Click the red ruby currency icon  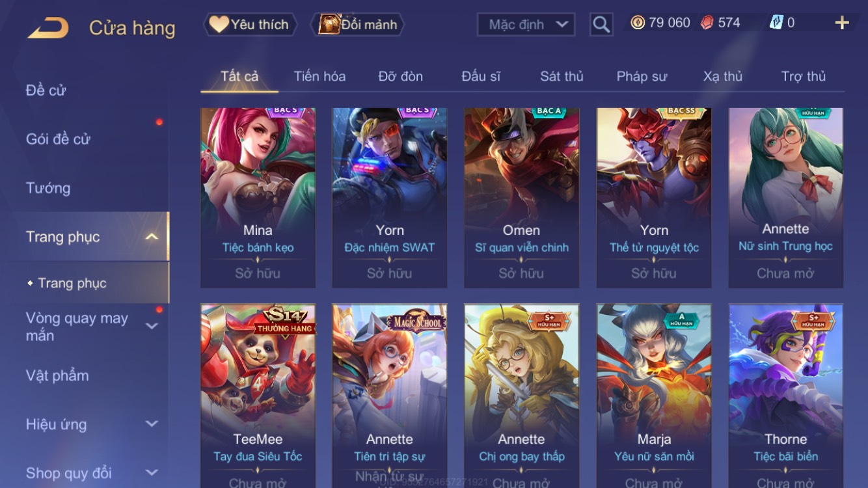[707, 23]
